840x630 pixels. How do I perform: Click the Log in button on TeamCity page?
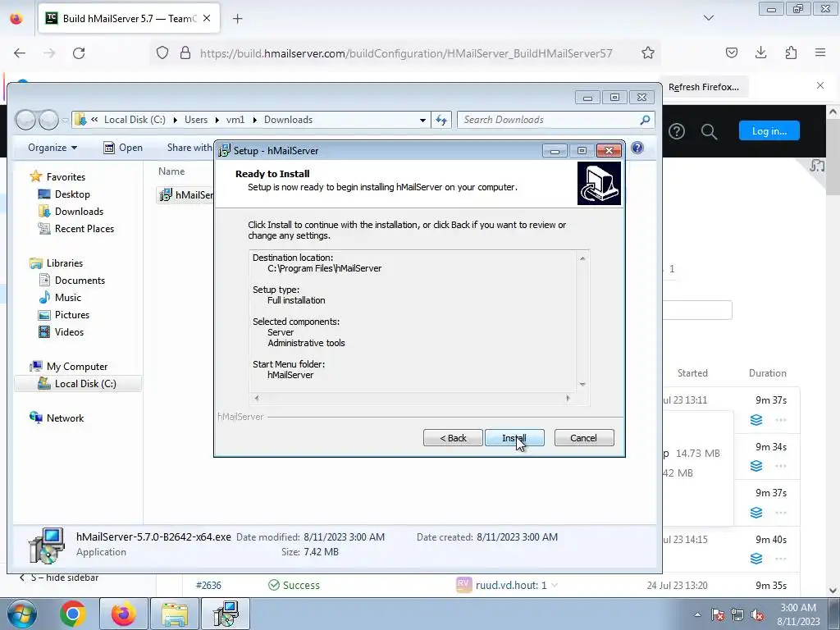coord(769,130)
